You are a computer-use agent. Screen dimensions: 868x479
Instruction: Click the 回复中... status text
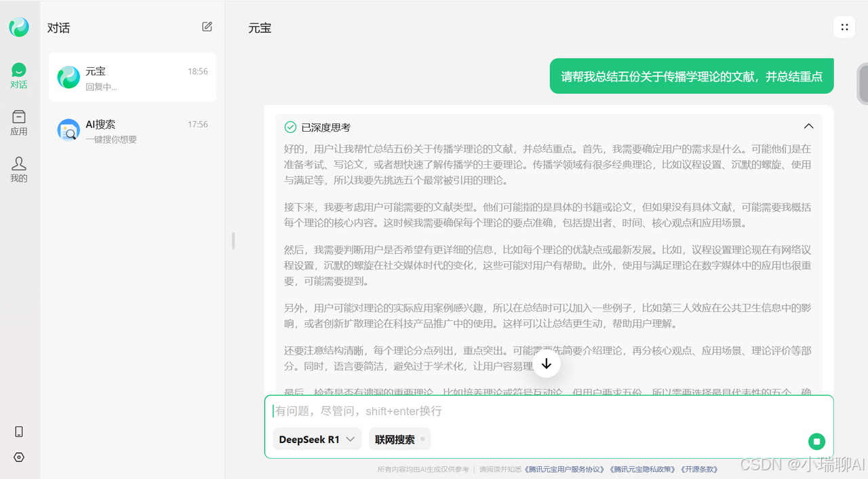coord(101,87)
